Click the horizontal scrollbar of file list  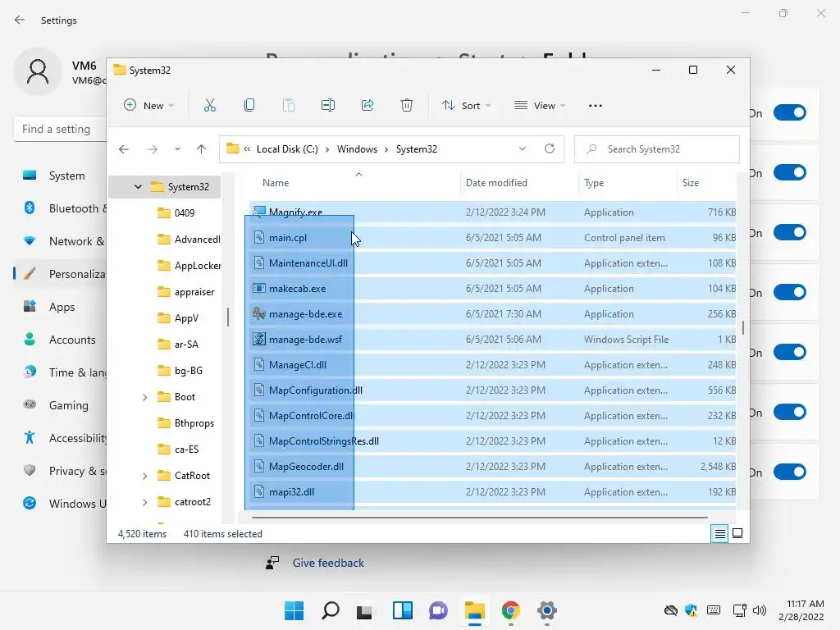coord(479,518)
